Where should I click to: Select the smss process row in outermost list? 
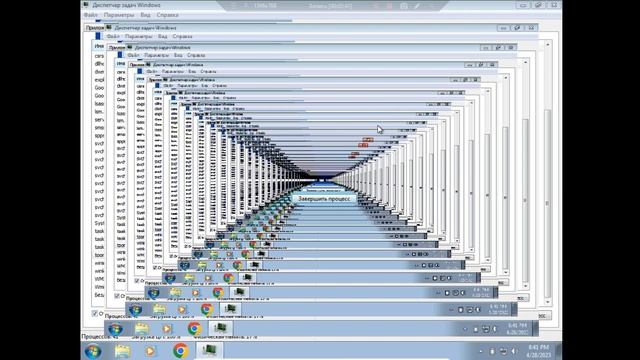99,127
